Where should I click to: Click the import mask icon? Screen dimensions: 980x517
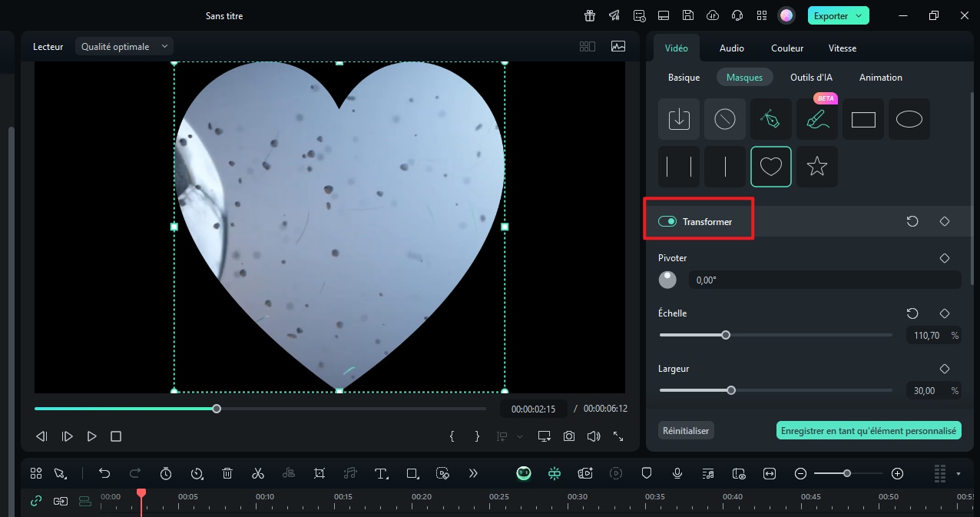(679, 119)
